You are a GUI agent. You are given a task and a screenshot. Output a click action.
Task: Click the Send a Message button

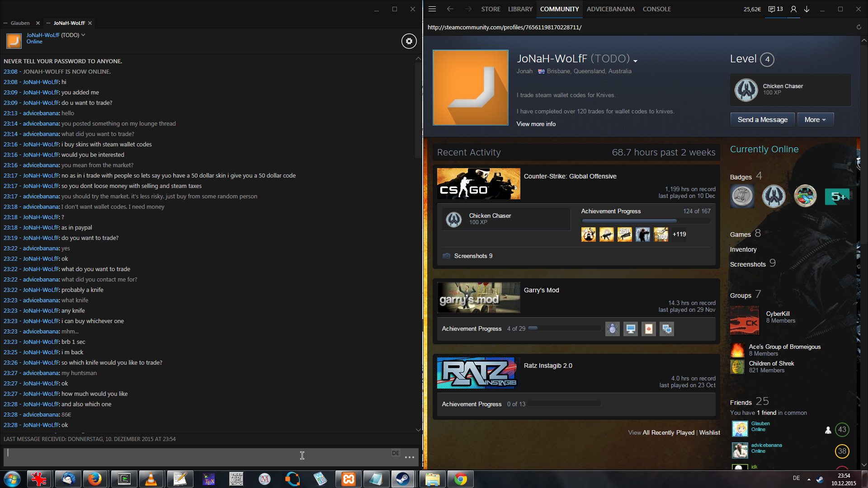pyautogui.click(x=762, y=120)
